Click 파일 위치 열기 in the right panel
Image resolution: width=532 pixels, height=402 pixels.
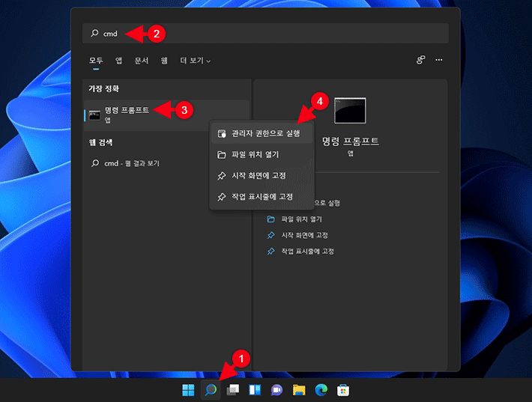301,219
